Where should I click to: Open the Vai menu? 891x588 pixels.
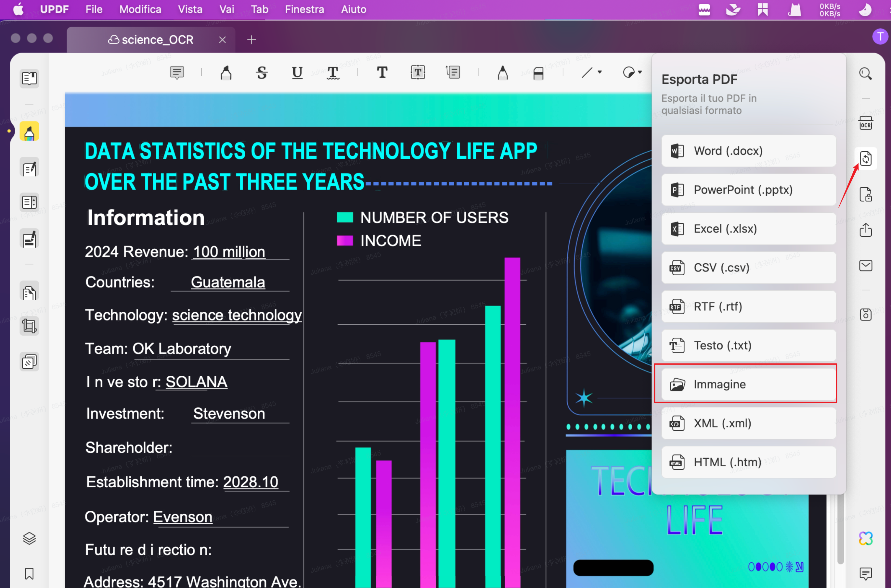point(227,9)
